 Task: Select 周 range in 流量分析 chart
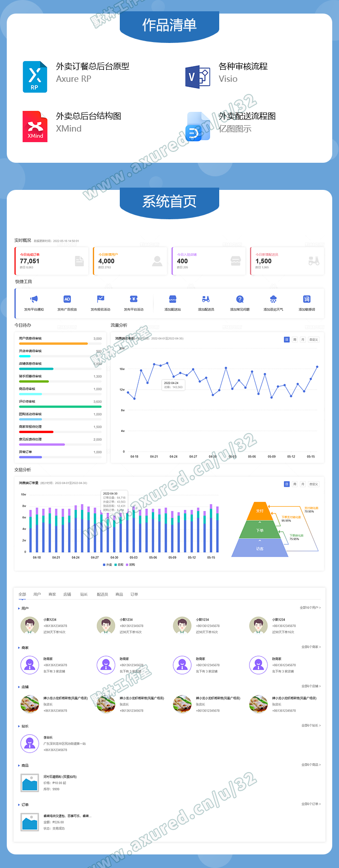coord(295,340)
